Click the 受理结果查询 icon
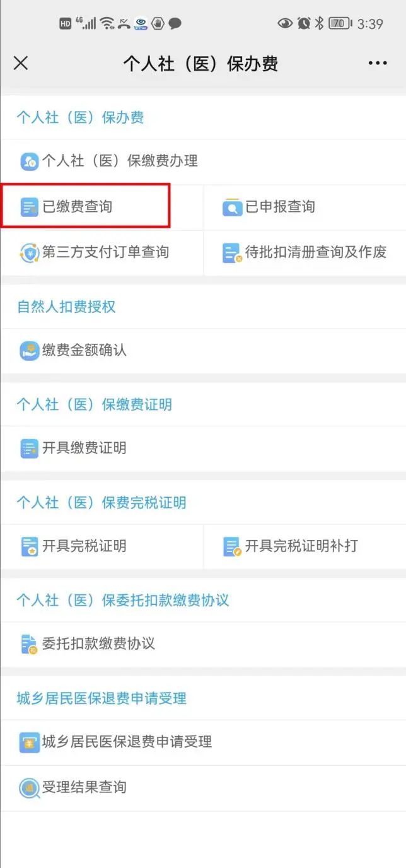Viewport: 406px width, 868px height. coord(29,788)
